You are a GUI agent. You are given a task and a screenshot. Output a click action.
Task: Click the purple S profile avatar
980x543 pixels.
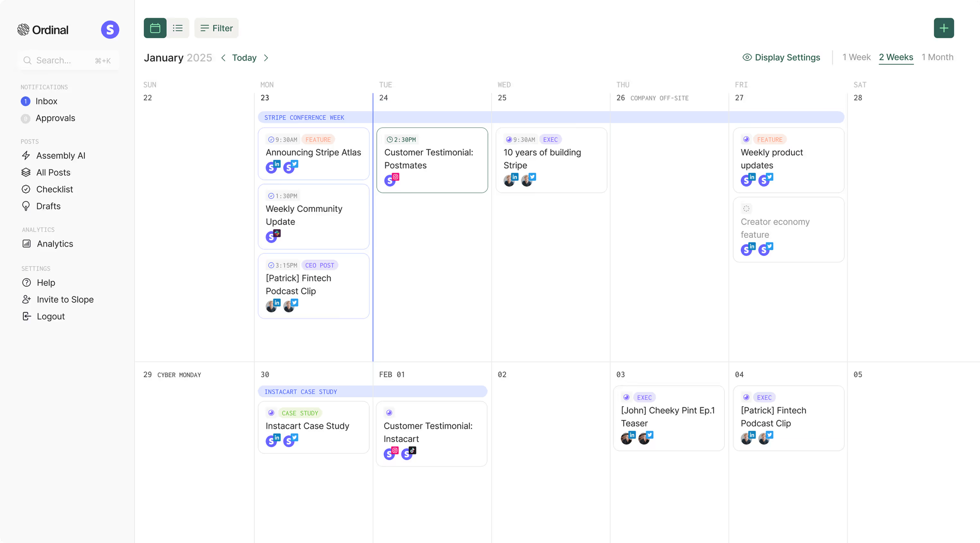pyautogui.click(x=110, y=30)
